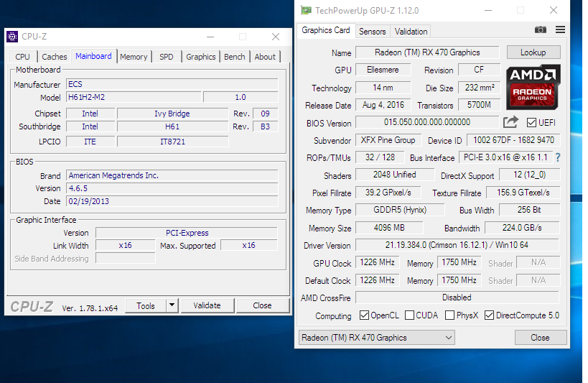
Task: Switch to the Graphics tab in CPU-Z
Action: coord(200,57)
